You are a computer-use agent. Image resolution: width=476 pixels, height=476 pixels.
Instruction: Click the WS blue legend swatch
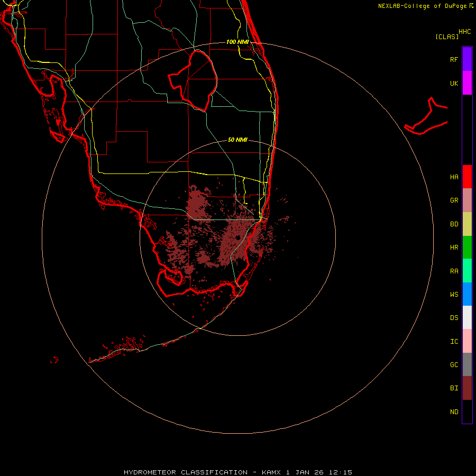pos(467,294)
